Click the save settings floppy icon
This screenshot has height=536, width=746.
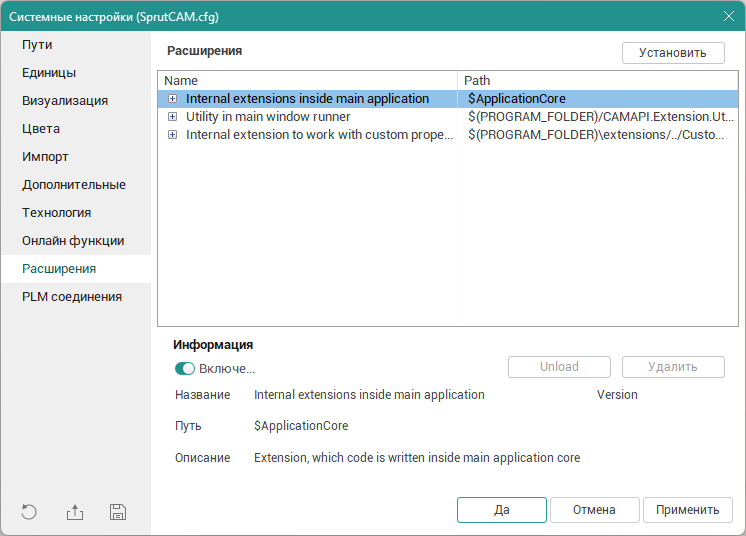(118, 512)
